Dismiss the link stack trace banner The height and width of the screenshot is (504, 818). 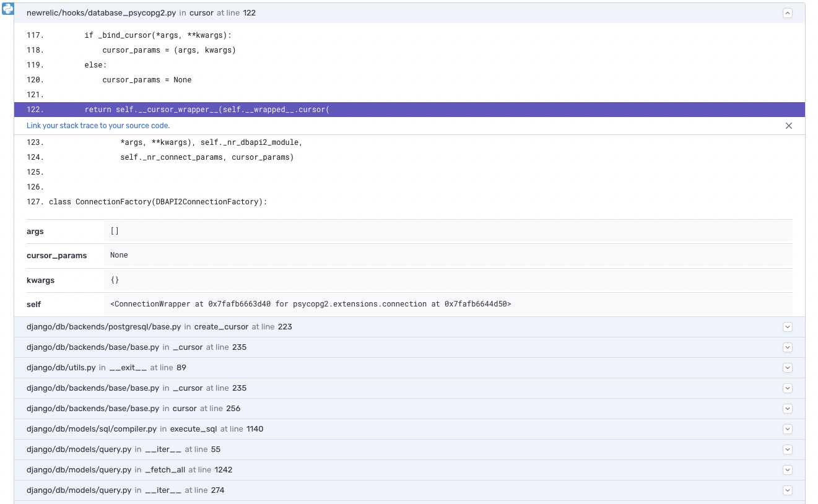pyautogui.click(x=789, y=126)
